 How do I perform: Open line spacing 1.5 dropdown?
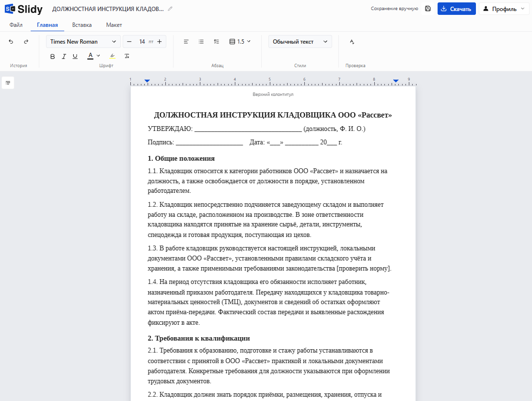pyautogui.click(x=240, y=41)
